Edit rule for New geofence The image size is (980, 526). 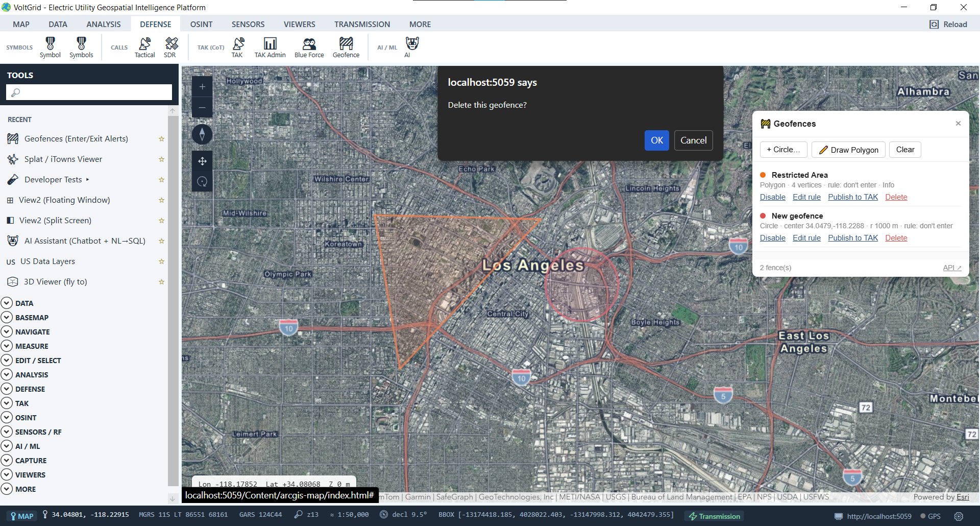click(x=806, y=238)
